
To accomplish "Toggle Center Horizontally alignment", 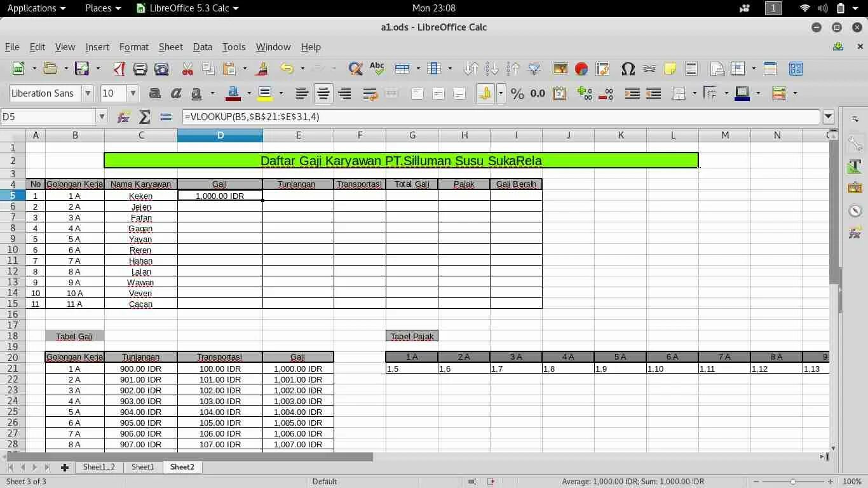I will [x=323, y=93].
